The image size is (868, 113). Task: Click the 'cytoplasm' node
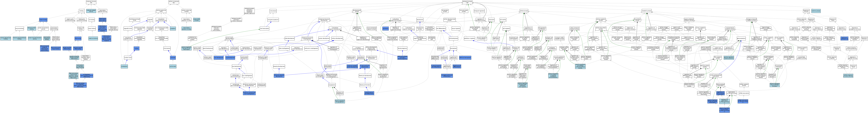click(173, 29)
